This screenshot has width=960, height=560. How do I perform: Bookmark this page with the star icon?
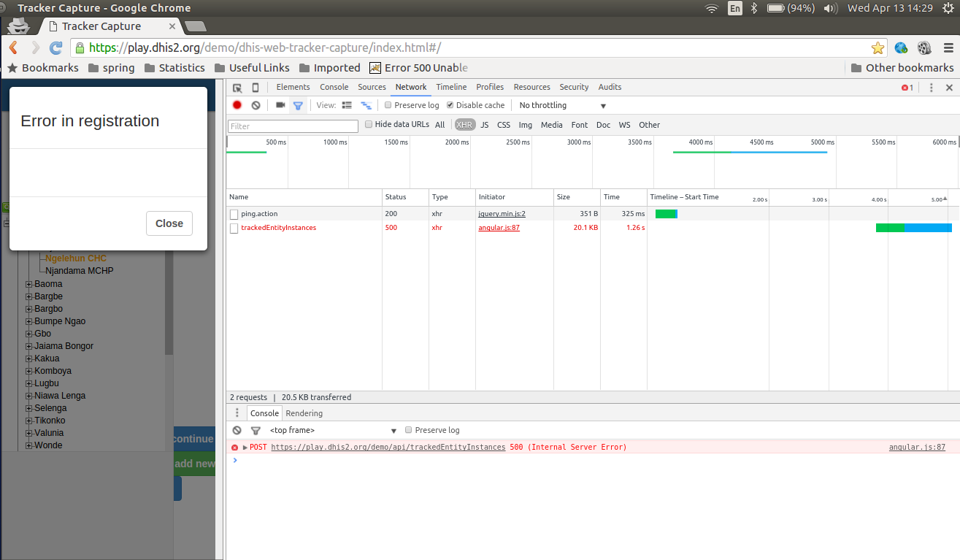(878, 48)
